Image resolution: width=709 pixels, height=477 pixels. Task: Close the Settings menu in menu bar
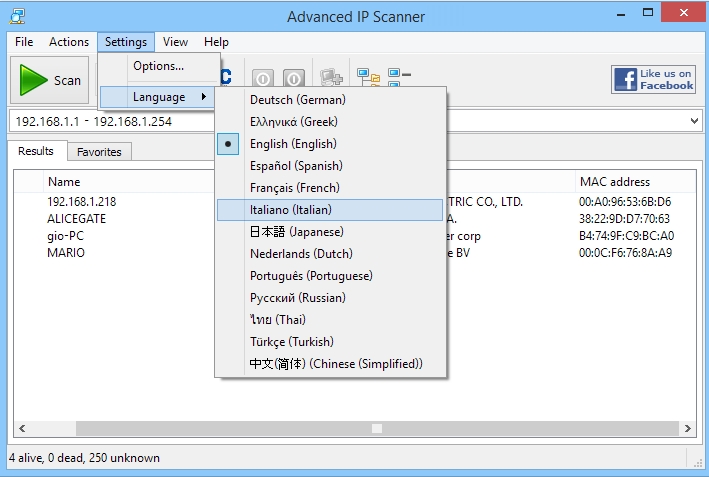click(126, 42)
